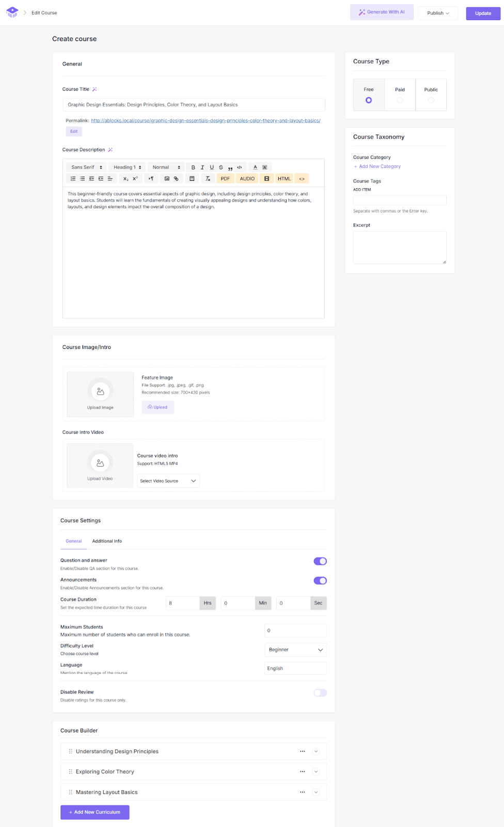This screenshot has width=504, height=827.
Task: Create a bullet list in the editor
Action: 82,179
